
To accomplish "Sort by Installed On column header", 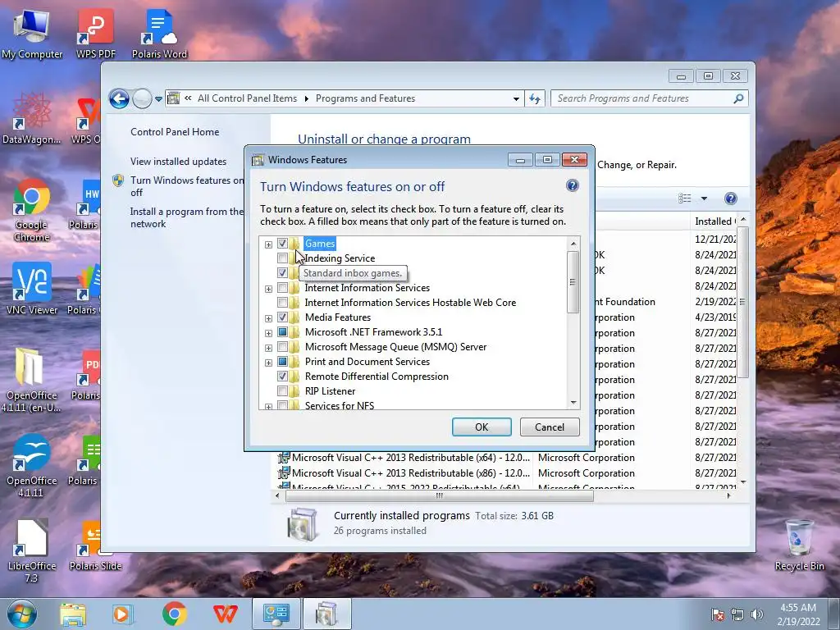I will pos(714,221).
